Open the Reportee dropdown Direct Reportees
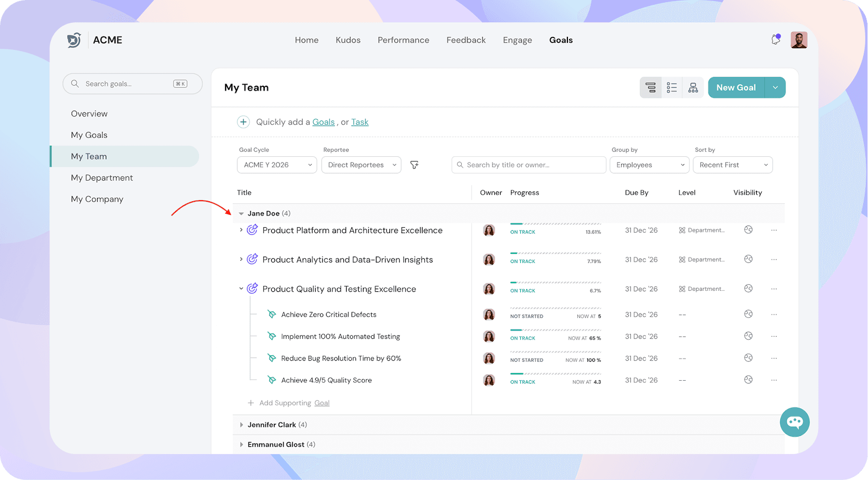Image resolution: width=868 pixels, height=480 pixels. pyautogui.click(x=361, y=165)
